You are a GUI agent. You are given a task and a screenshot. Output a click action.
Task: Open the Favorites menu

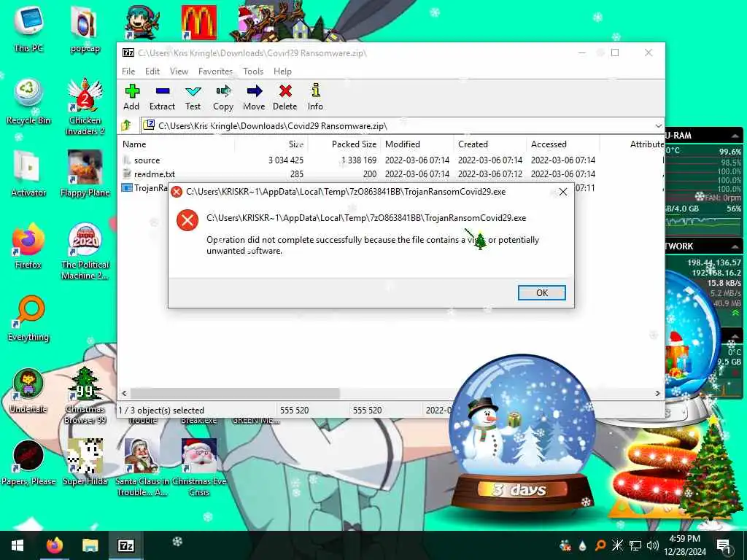click(x=215, y=71)
